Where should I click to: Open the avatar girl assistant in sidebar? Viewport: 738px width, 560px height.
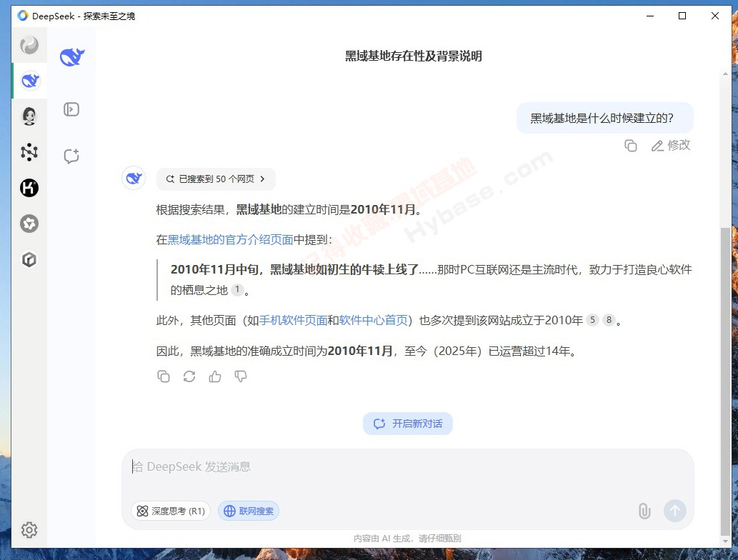point(29,116)
